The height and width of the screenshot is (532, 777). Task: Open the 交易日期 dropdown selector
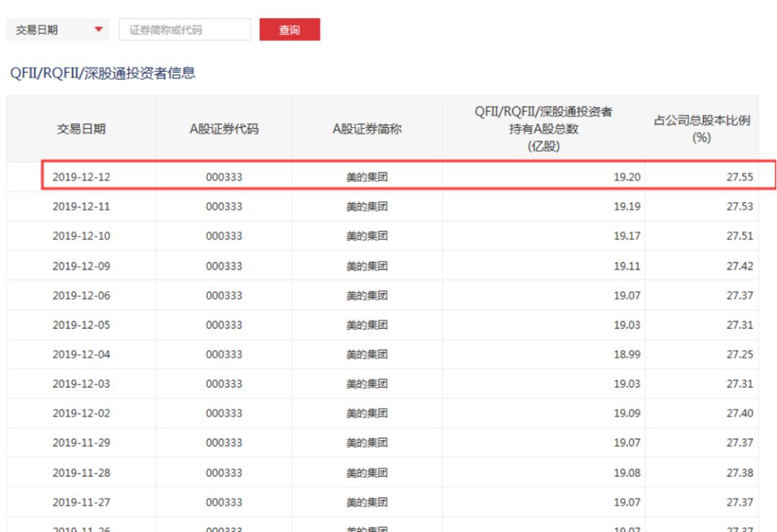(x=58, y=30)
